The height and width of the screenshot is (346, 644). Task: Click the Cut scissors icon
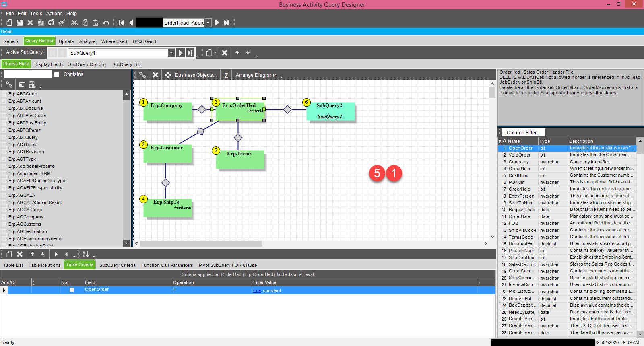[x=74, y=23]
